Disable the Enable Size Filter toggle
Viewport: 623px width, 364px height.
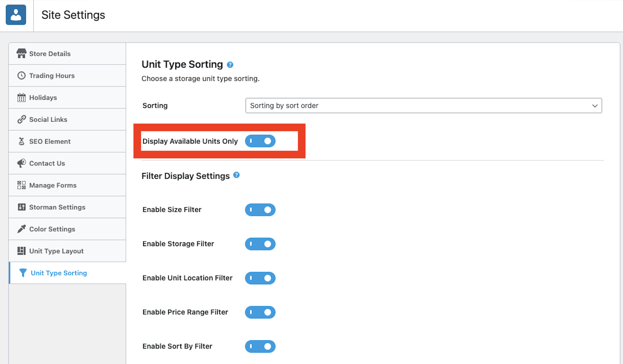coord(260,210)
